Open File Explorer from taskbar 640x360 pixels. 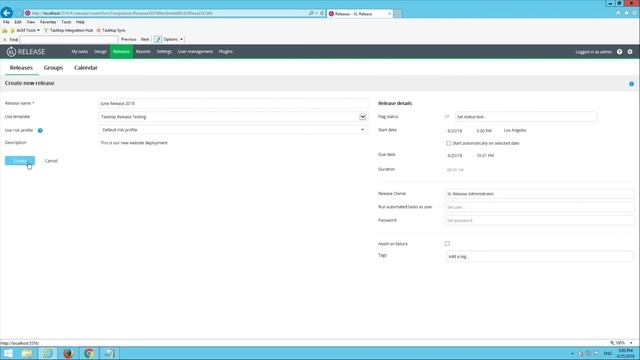coord(27,353)
